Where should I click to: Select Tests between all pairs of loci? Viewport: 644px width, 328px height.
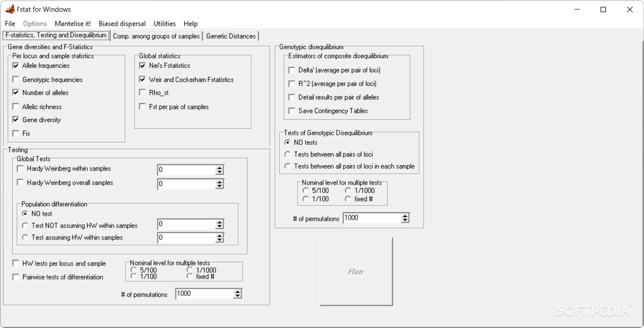click(287, 154)
